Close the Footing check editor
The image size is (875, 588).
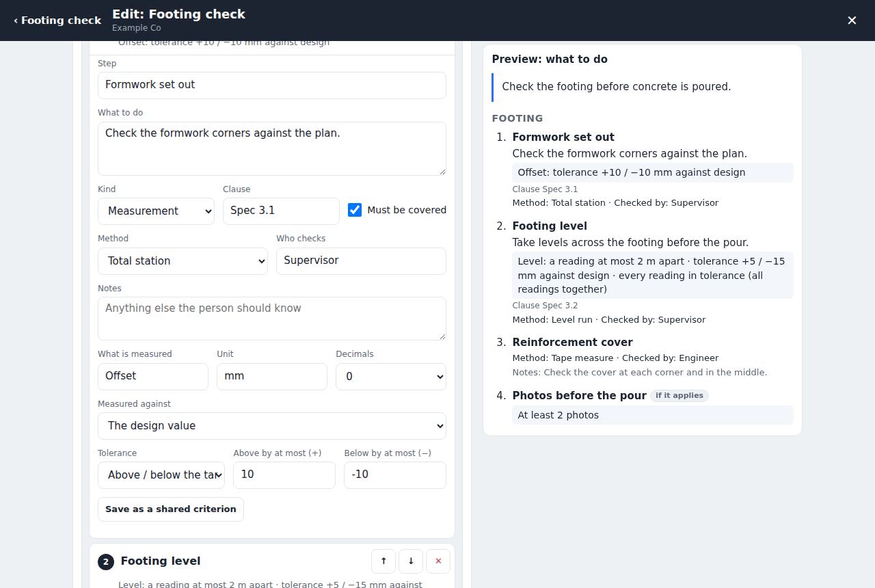(852, 21)
